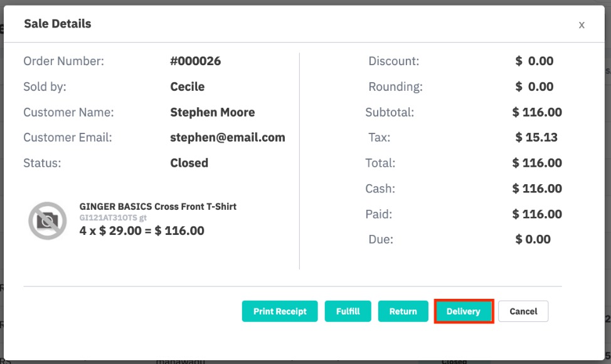Click the Discount label
This screenshot has height=364, width=611.
tap(393, 61)
